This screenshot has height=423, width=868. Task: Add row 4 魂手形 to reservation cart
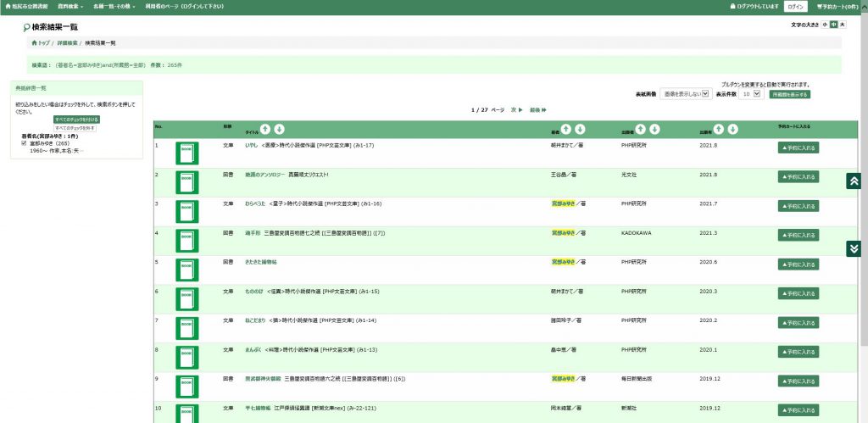click(798, 236)
